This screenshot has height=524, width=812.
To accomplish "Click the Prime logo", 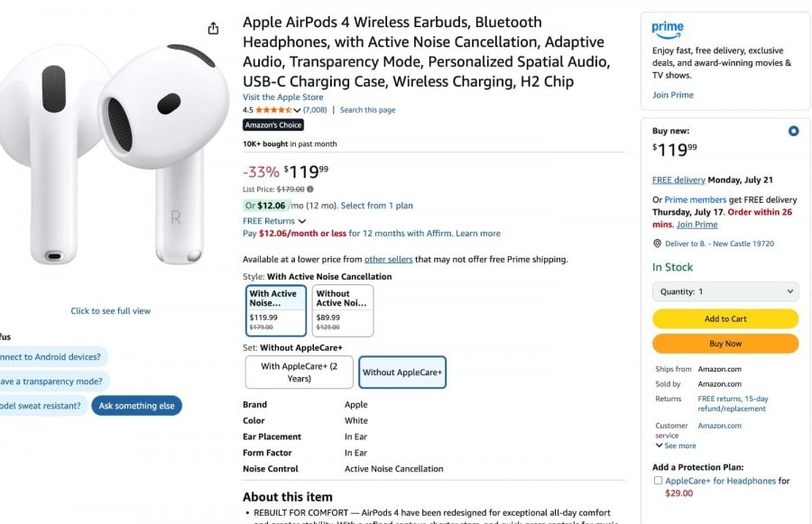I will [x=668, y=30].
